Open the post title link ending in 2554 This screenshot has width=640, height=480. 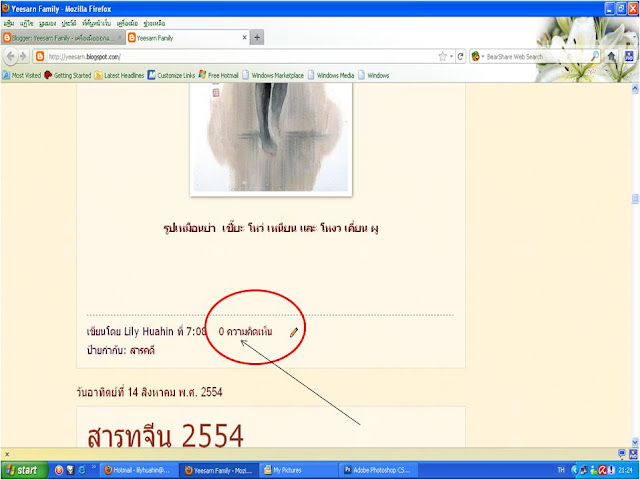[x=165, y=435]
